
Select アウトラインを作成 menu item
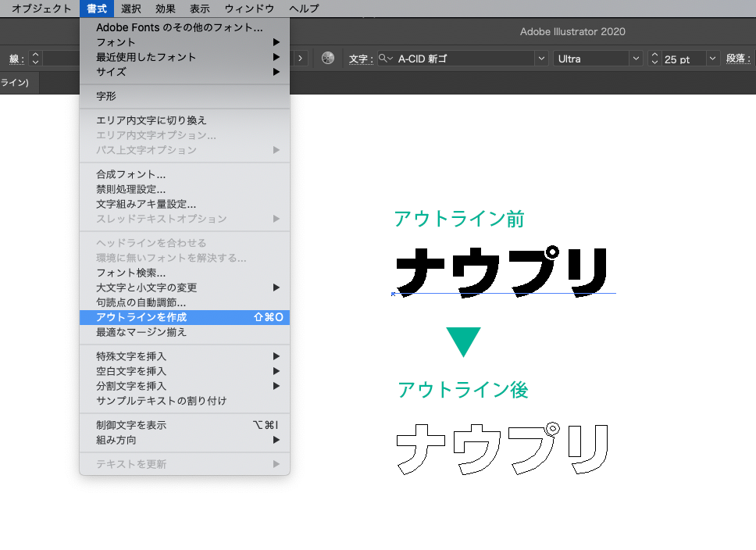(184, 317)
